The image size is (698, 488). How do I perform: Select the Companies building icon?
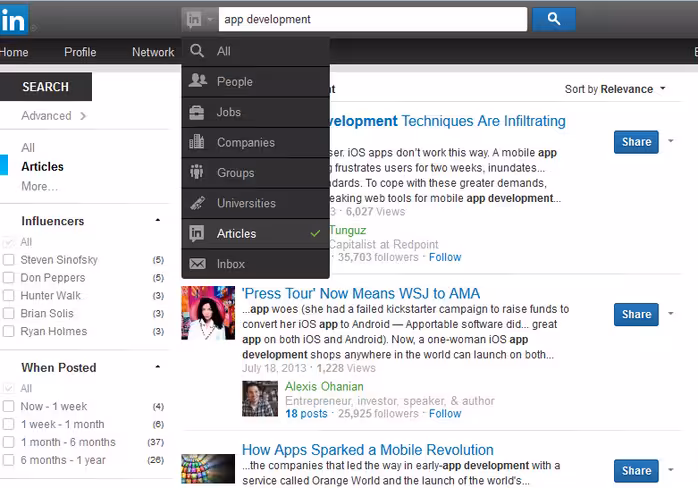196,142
